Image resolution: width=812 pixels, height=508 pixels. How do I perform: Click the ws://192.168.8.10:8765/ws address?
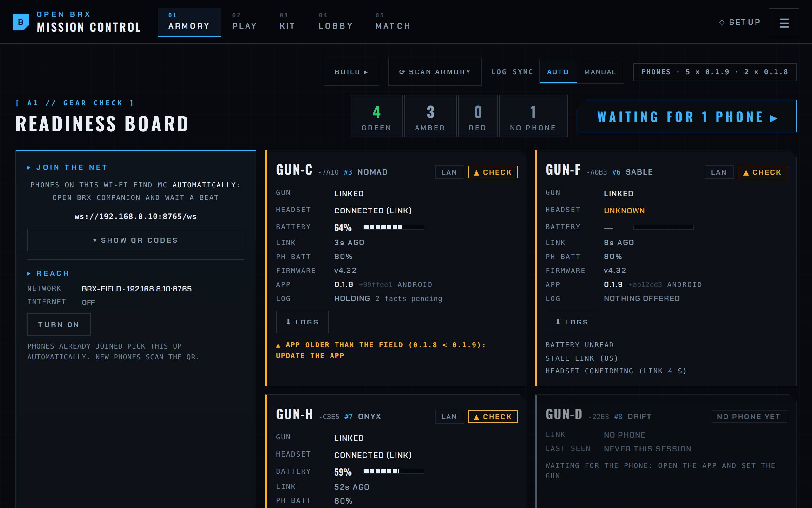(x=135, y=216)
